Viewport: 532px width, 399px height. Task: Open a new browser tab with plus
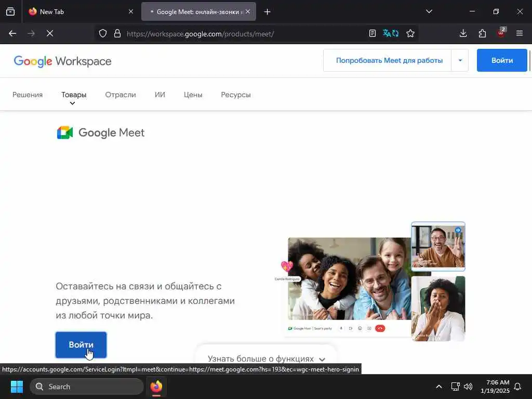268,12
